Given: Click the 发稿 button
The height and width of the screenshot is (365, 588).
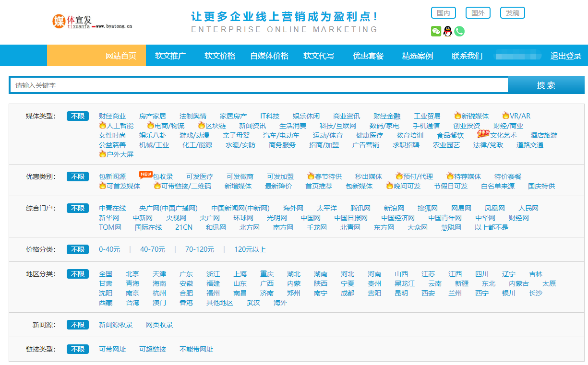Looking at the screenshot, I should coord(513,13).
